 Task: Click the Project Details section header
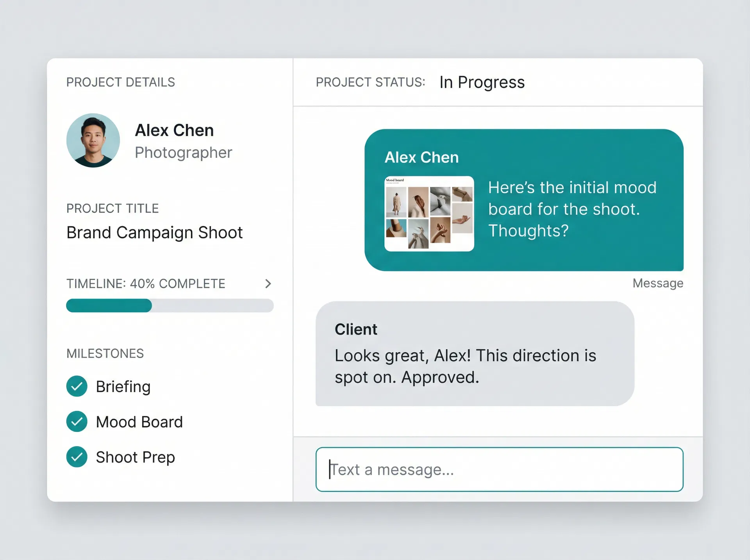click(x=120, y=82)
